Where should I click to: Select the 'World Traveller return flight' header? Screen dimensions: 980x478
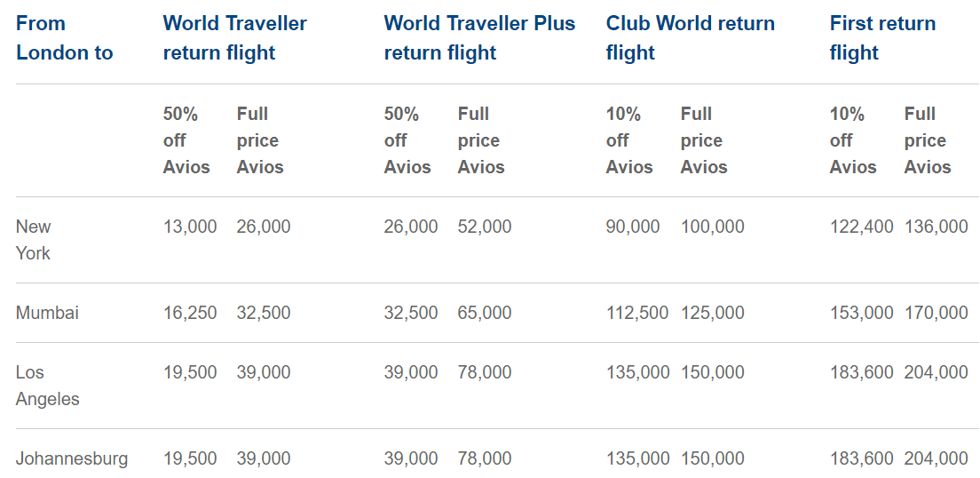(x=235, y=38)
